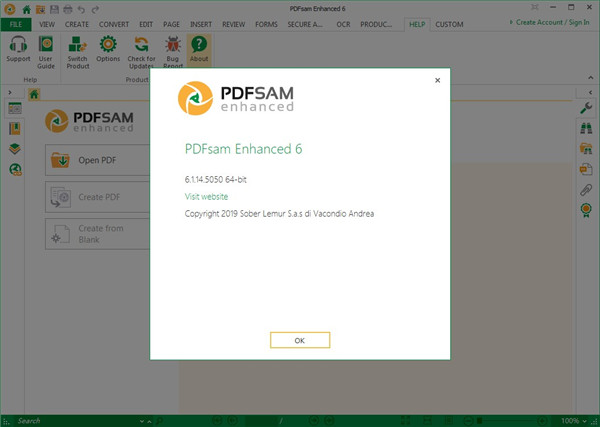This screenshot has height=427, width=600.
Task: Switch to the CUSTOM ribbon tab
Action: click(x=449, y=24)
